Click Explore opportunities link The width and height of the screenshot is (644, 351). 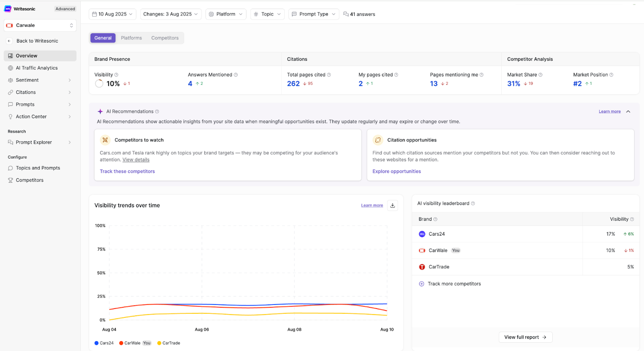[x=396, y=171]
